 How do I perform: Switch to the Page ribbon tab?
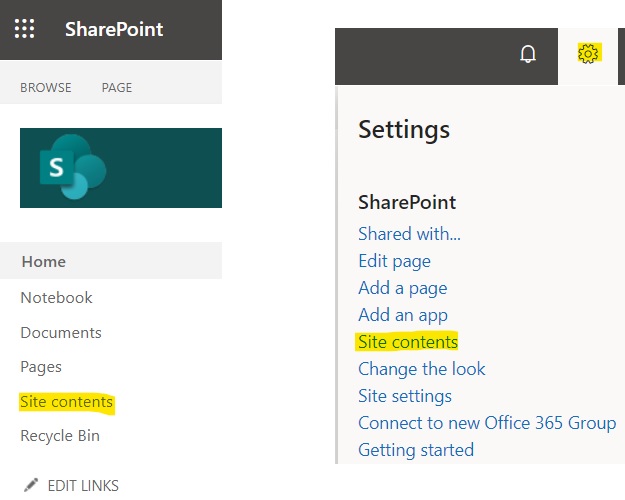pos(117,87)
